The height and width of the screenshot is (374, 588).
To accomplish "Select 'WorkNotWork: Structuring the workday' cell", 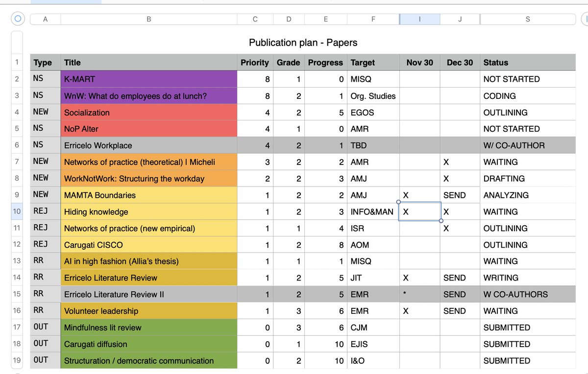I will [149, 179].
